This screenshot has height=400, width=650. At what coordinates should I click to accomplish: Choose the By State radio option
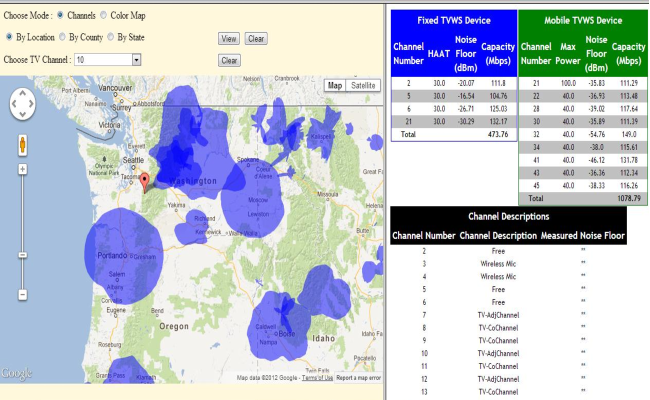point(112,37)
